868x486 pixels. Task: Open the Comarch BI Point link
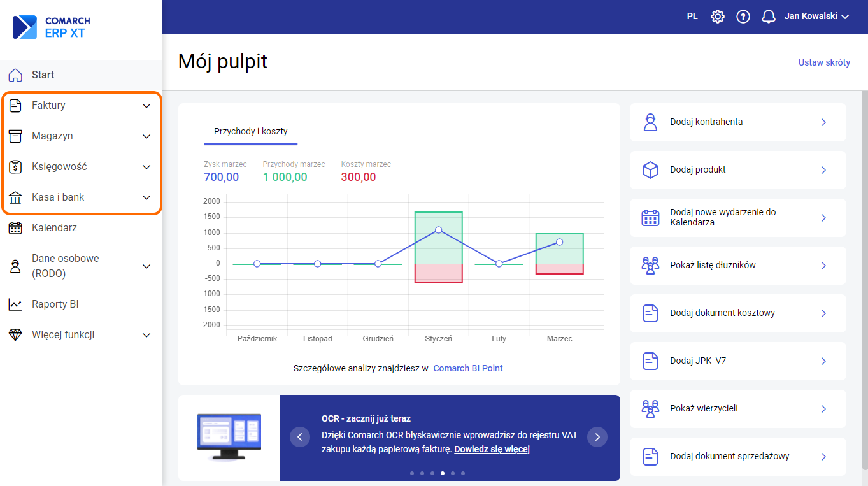(468, 368)
